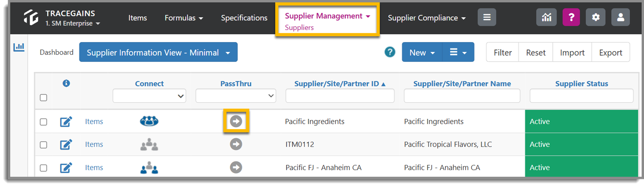Expand the list actions menu beside New

point(458,52)
